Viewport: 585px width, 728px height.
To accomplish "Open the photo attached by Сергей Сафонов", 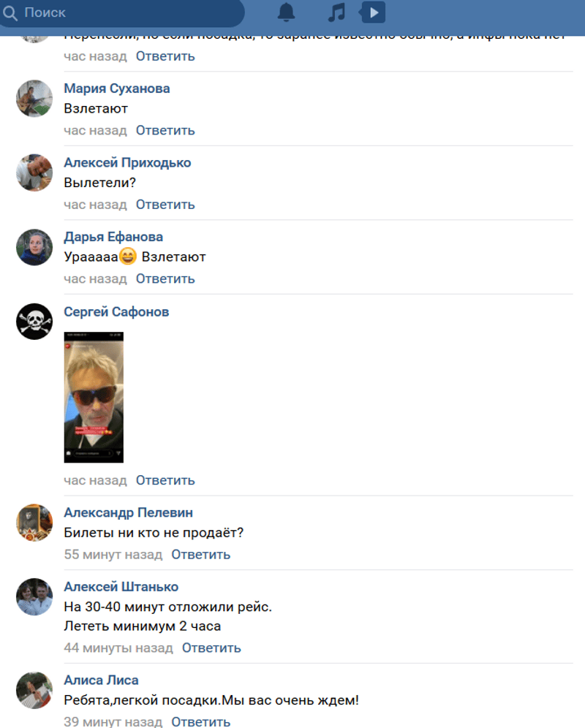I will point(94,398).
